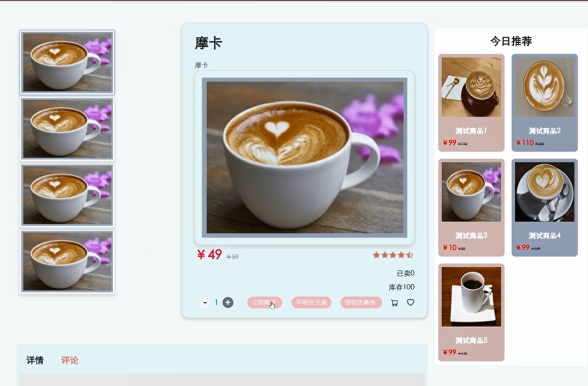Open the 测试商品3 product image
Image resolution: width=588 pixels, height=386 pixels.
[x=471, y=191]
